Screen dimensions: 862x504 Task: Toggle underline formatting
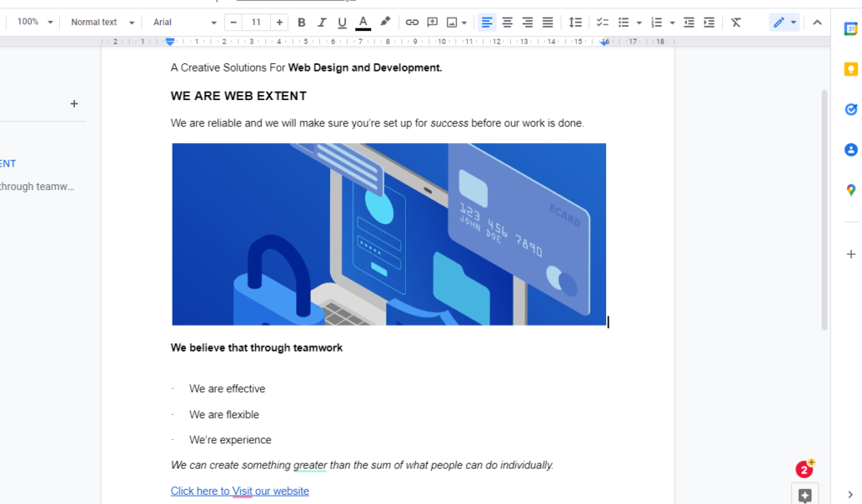click(342, 23)
